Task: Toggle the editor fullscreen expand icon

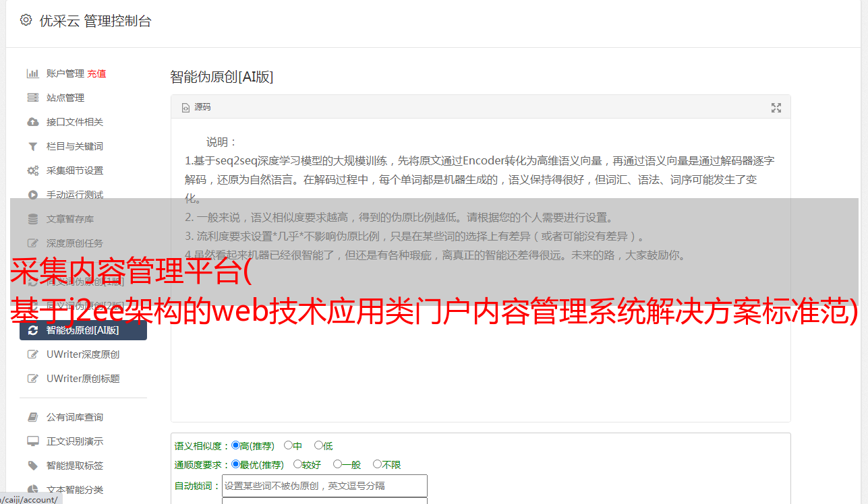Action: pos(776,108)
